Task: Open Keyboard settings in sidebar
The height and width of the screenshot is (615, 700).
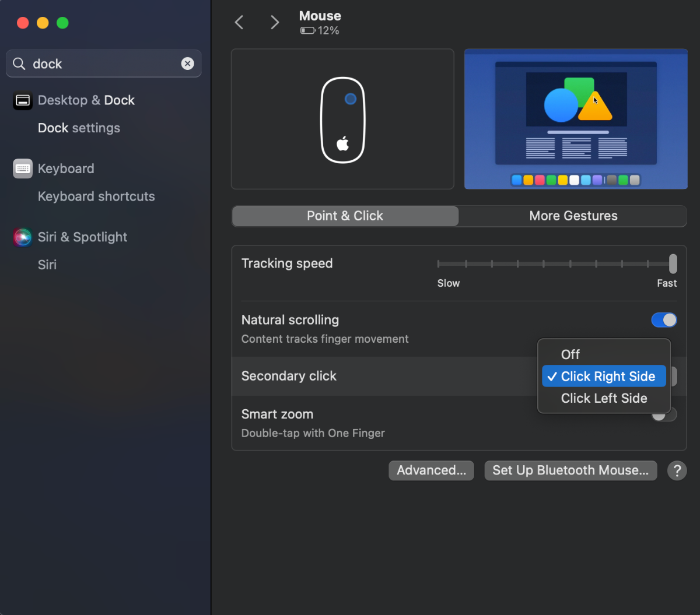Action: click(66, 168)
